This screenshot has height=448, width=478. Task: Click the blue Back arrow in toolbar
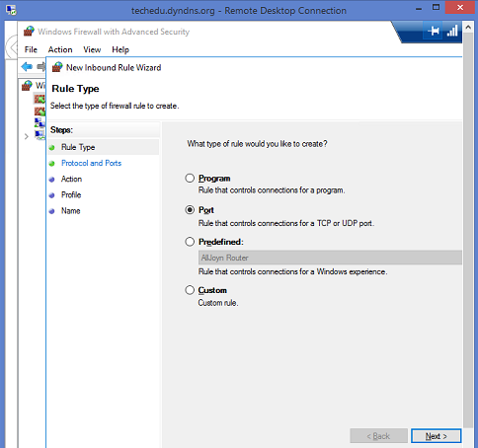(x=27, y=67)
